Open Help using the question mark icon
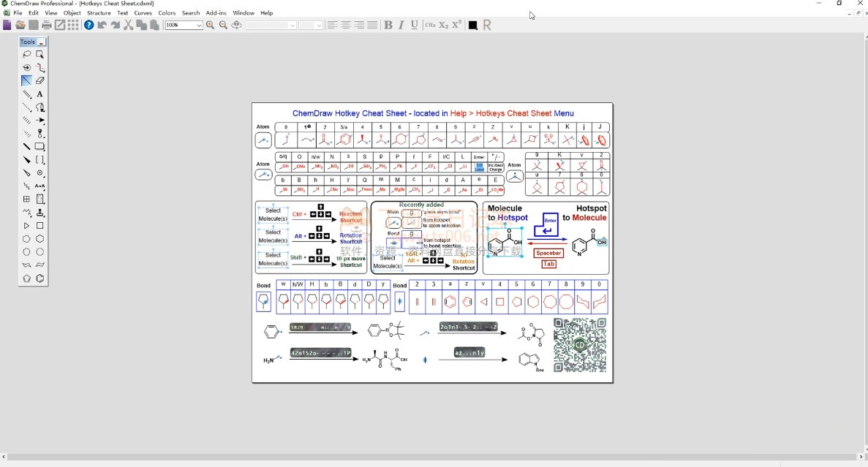This screenshot has width=868, height=467. pos(88,25)
